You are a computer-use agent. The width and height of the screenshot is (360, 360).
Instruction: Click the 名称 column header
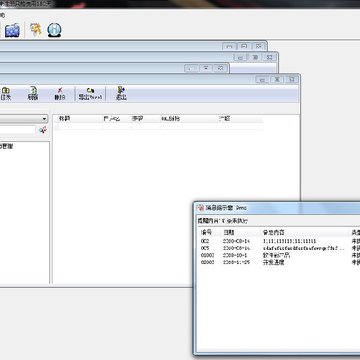click(x=79, y=118)
